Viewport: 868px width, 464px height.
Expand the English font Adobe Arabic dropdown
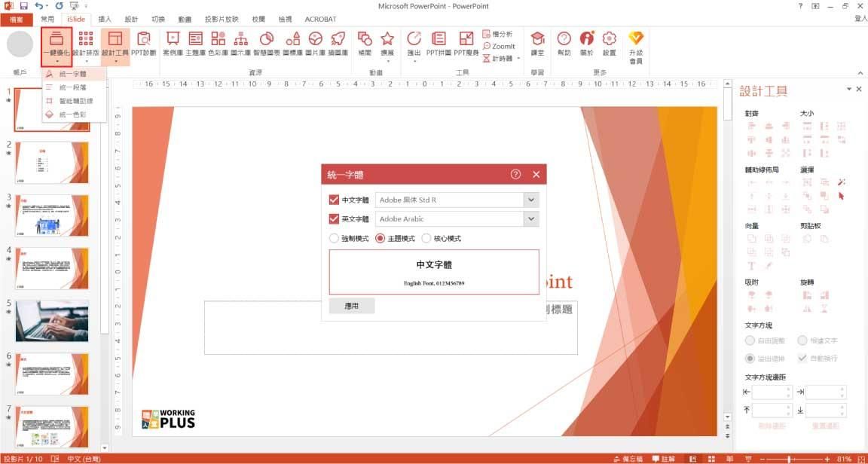click(531, 219)
